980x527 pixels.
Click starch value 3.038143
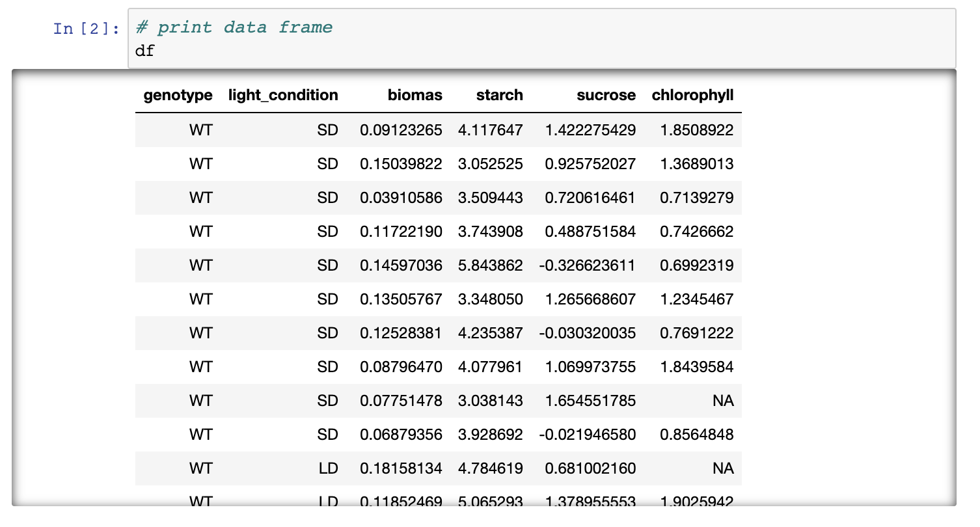point(491,401)
